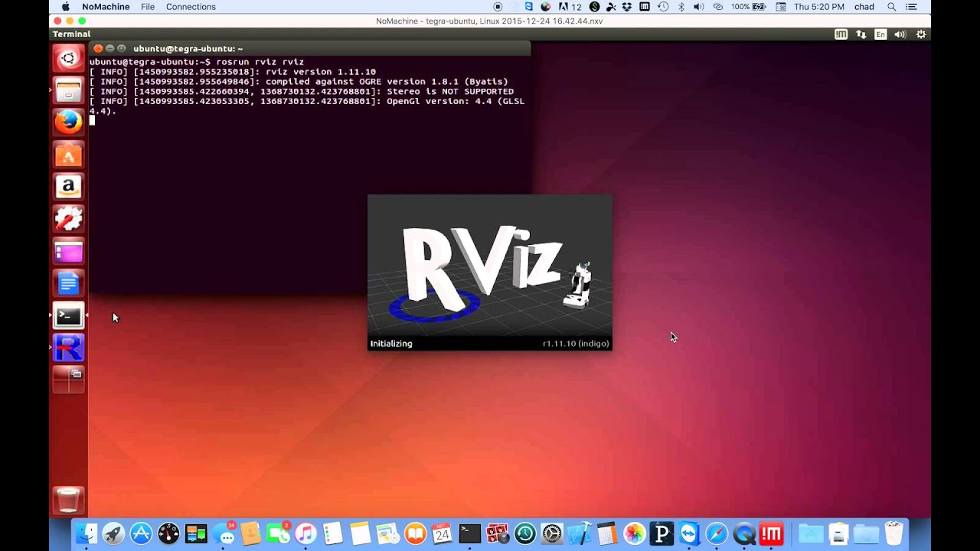Select RViz icon in Ubuntu launcher

click(x=68, y=347)
